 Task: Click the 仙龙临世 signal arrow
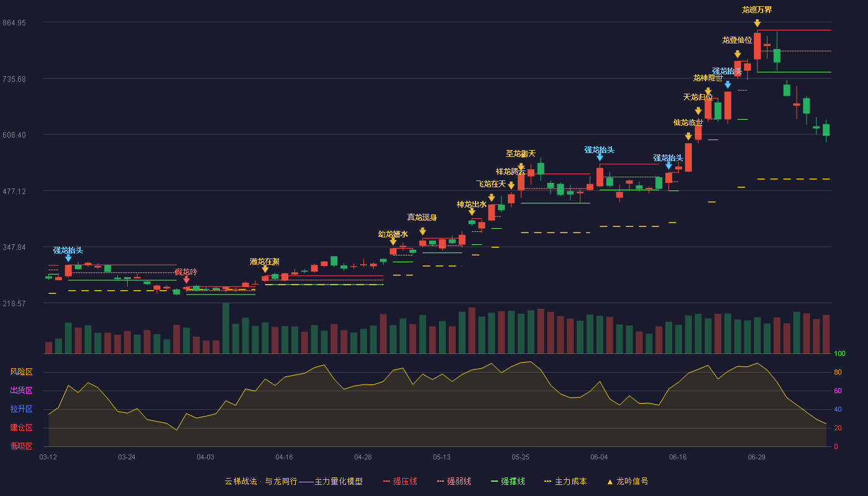pyautogui.click(x=688, y=136)
